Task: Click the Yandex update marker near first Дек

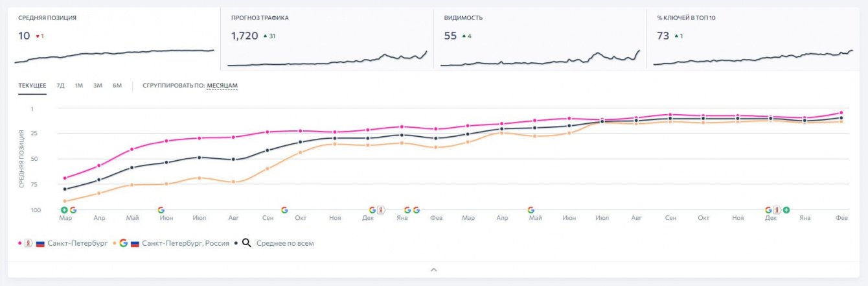Action: point(381,210)
